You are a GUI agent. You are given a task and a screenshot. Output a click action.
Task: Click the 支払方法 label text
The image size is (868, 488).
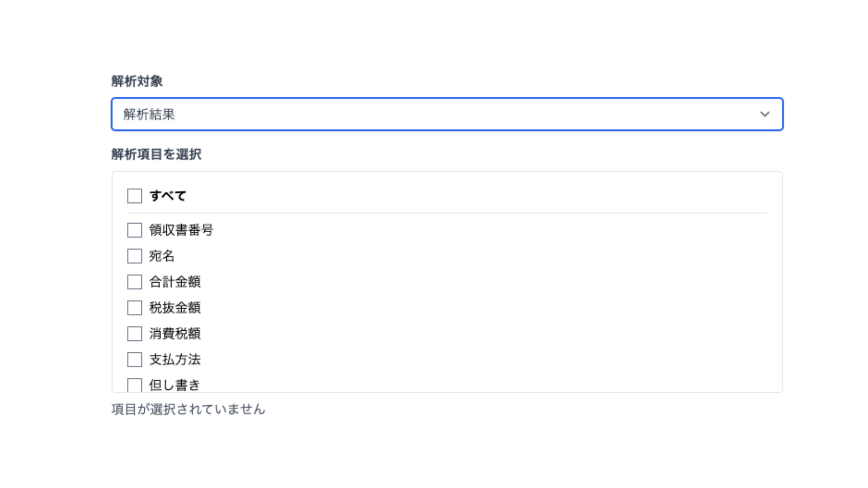(x=175, y=360)
